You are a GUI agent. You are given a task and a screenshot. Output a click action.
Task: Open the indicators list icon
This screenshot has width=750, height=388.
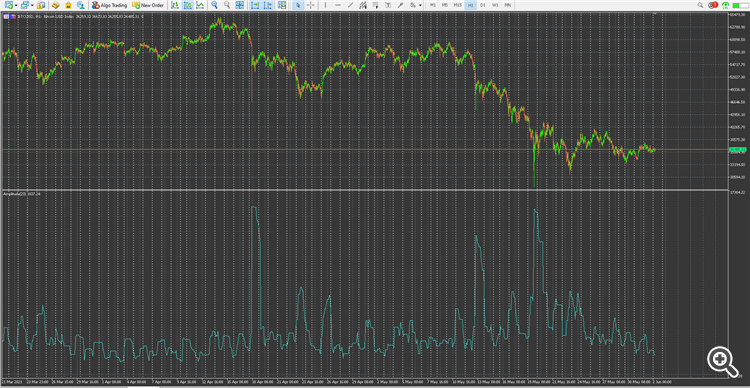(282, 5)
